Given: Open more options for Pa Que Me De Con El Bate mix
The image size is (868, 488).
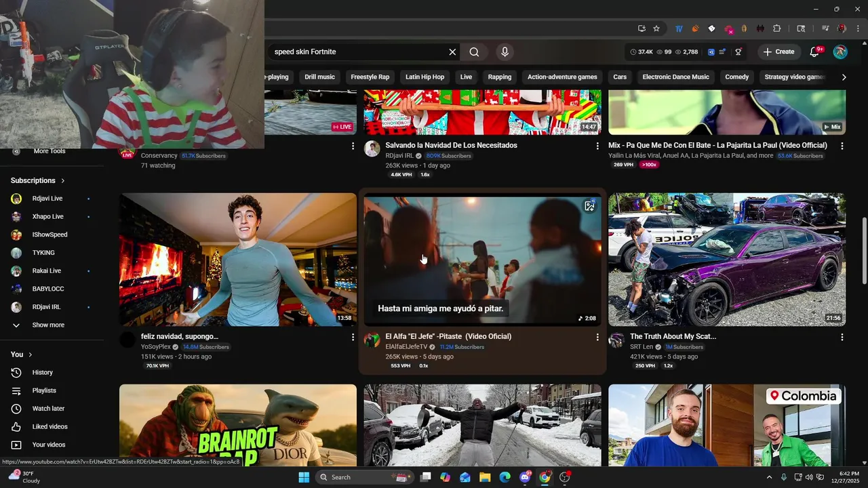Looking at the screenshot, I should coord(842,146).
